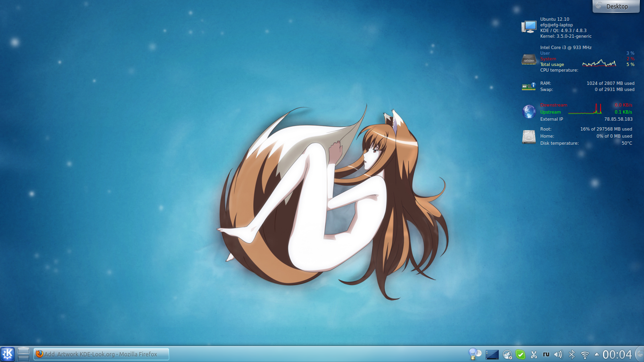Click the 'Disk temperature:' label
The image size is (644, 362).
point(560,143)
